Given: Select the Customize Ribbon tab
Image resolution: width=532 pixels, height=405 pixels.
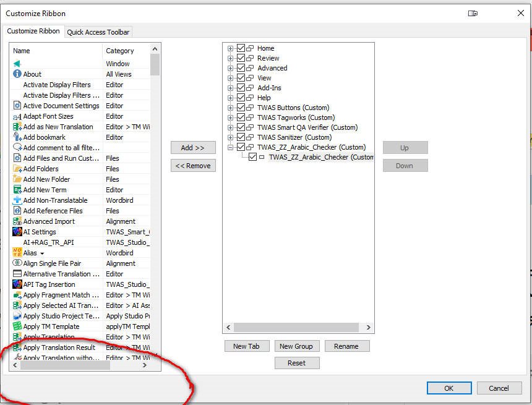Looking at the screenshot, I should (33, 32).
